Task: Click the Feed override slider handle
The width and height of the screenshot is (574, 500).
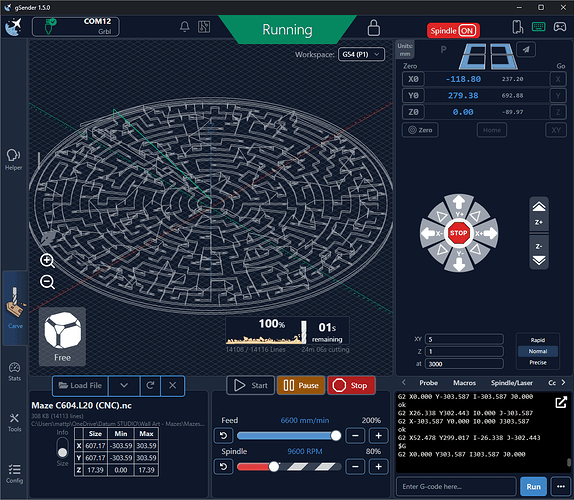Action: click(335, 436)
